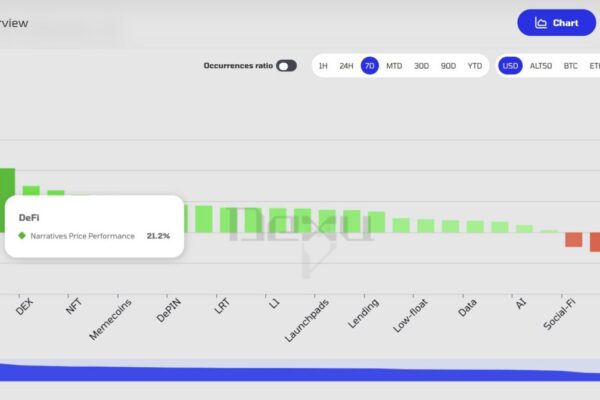
Task: Select ALT50 denomination
Action: [541, 66]
